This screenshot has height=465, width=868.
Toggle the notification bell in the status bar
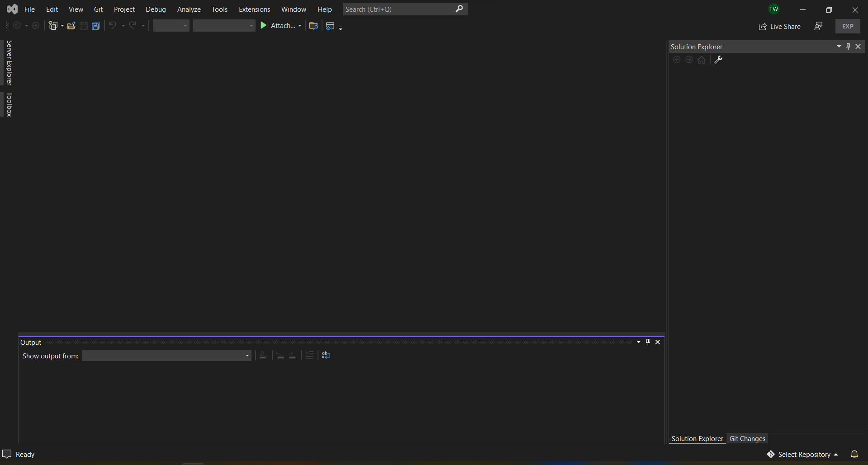[854, 454]
